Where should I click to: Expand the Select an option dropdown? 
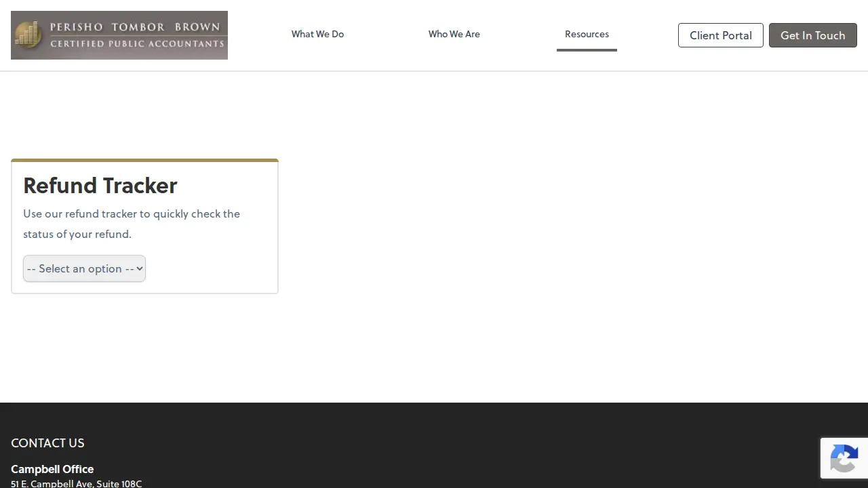point(84,268)
